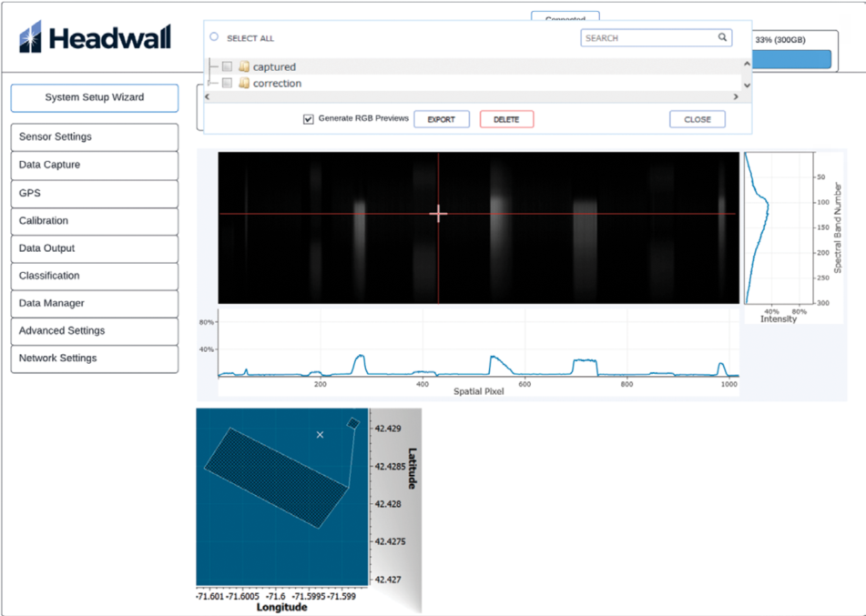Click the X marker on the GPS map

(x=320, y=435)
